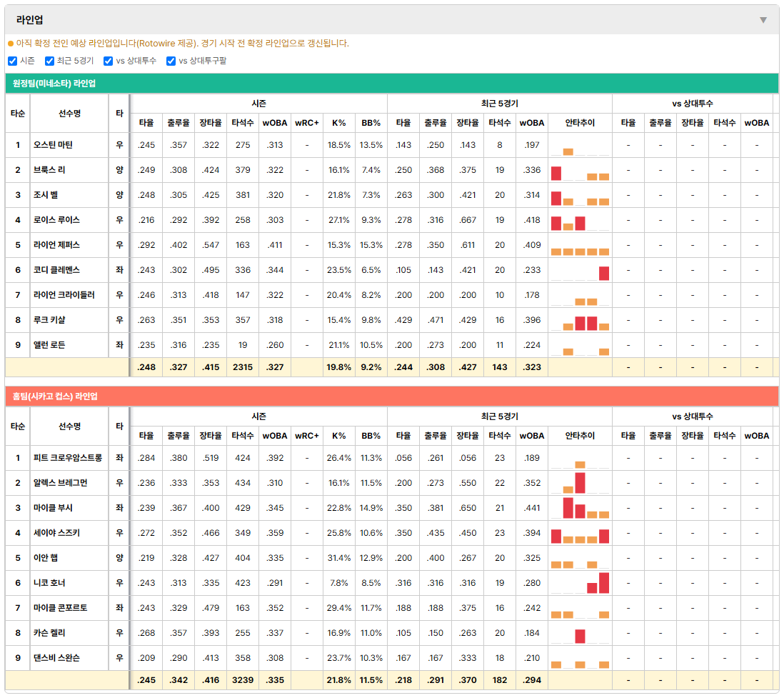The height and width of the screenshot is (698, 784).
Task: Open player 오스틴 마틴
Action: pos(53,145)
